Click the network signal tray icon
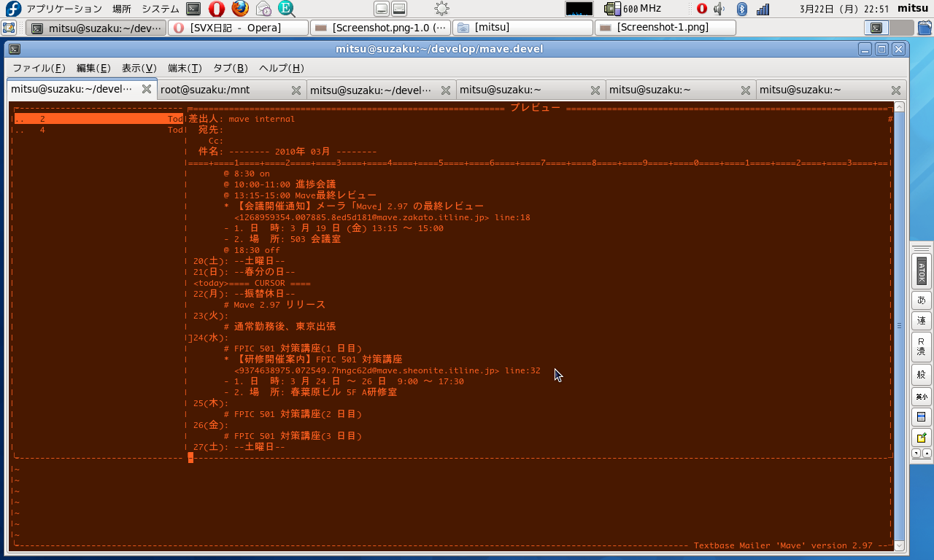Viewport: 934px width, 560px height. (763, 9)
